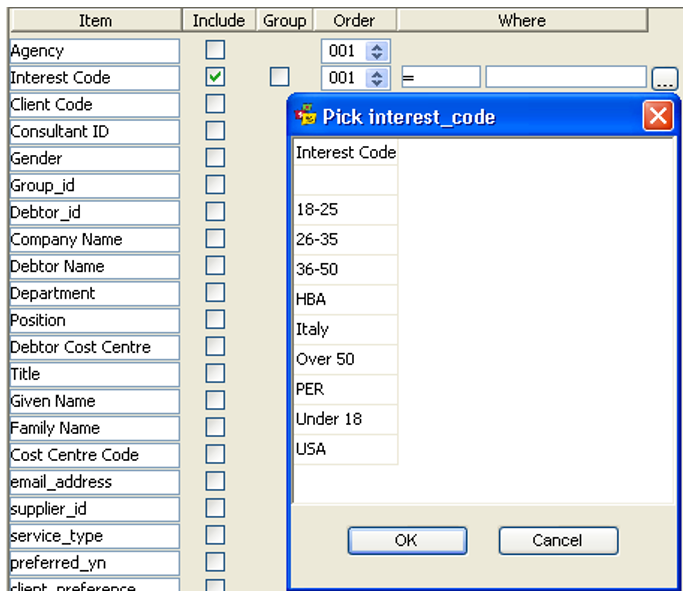The height and width of the screenshot is (598, 688).
Task: Select the blank interest code row
Action: 346,180
